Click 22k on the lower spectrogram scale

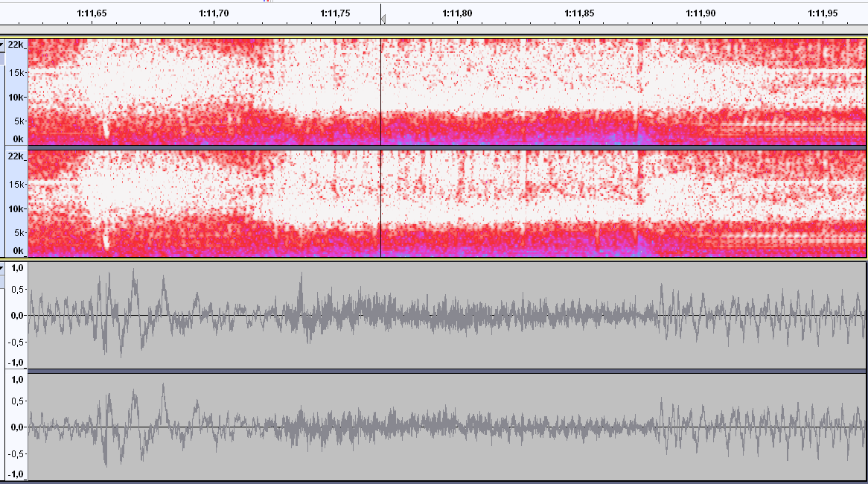(16, 156)
